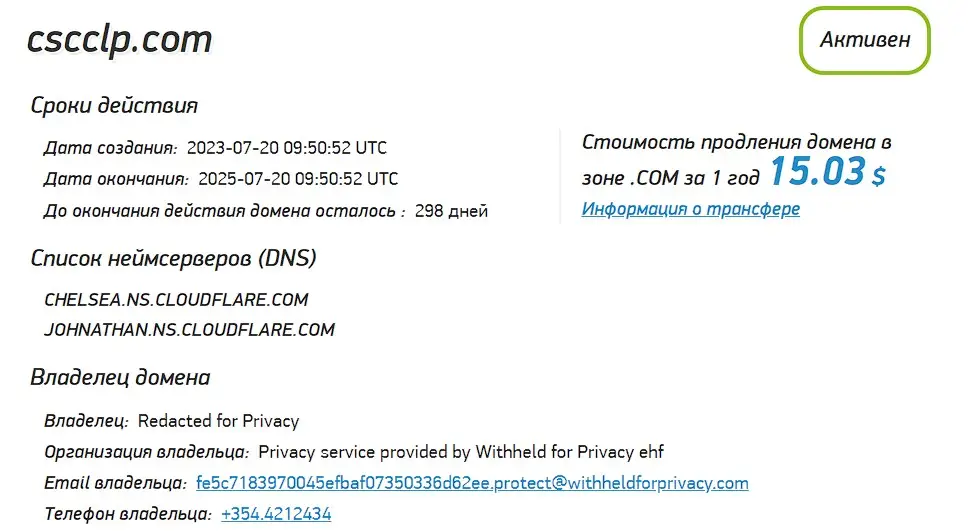This screenshot has width=968, height=531.
Task: Click the Активен status badge
Action: coord(865,40)
